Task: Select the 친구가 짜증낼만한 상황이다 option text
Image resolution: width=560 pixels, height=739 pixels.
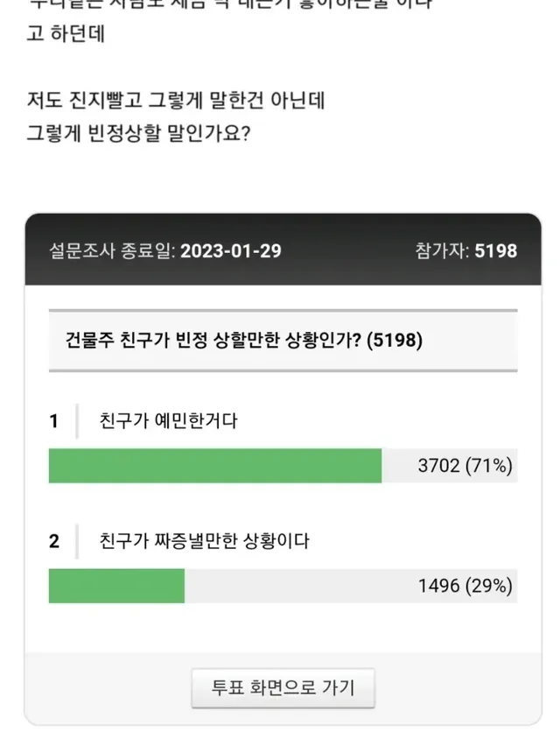Action: (205, 542)
